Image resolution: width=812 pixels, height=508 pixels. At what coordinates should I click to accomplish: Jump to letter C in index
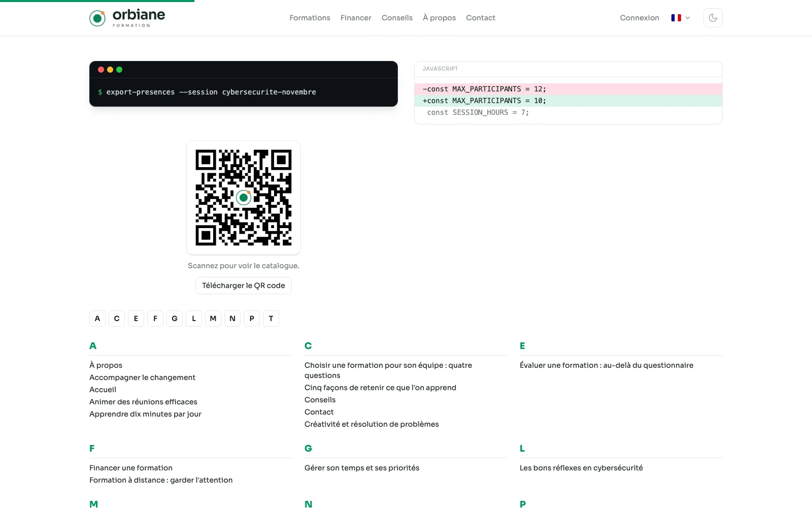pos(117,319)
